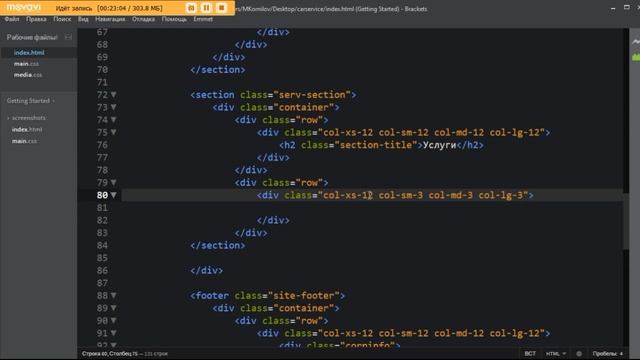
Task: Click the closing </section> tag on line 84
Action: [218, 245]
